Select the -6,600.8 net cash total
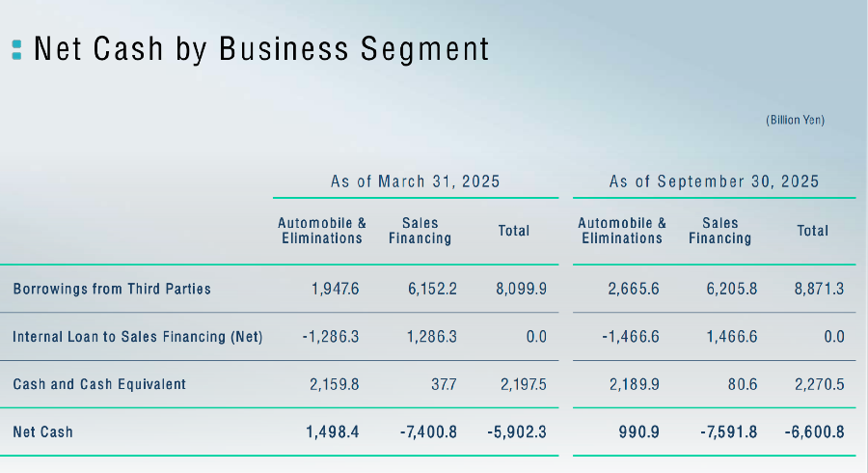Viewport: 868px width, 473px height. tap(815, 431)
